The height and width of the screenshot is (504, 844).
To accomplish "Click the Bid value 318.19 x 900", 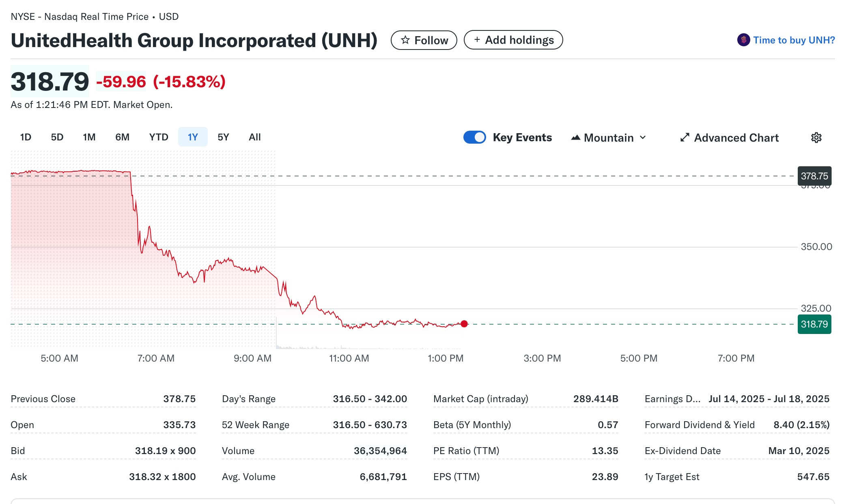I will [x=165, y=451].
